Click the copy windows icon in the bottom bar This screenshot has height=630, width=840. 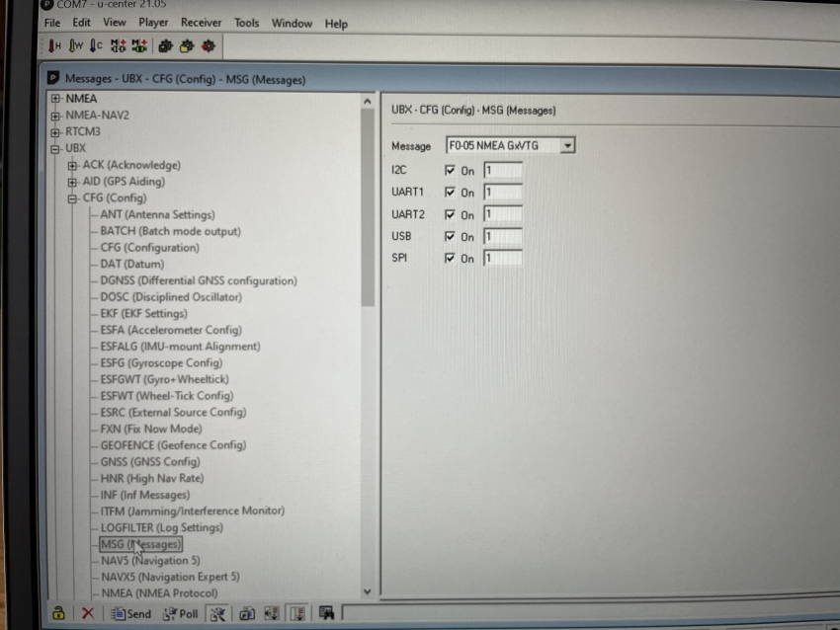(x=247, y=613)
